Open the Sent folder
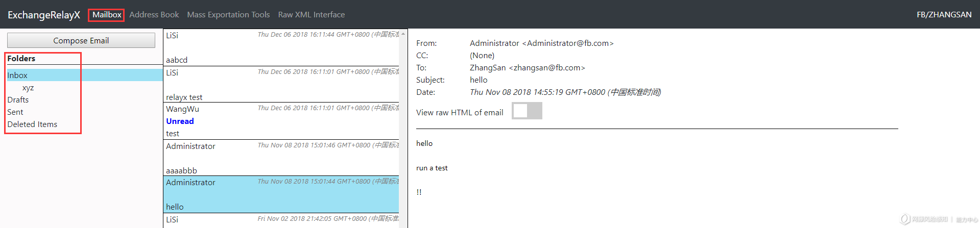 click(x=15, y=112)
